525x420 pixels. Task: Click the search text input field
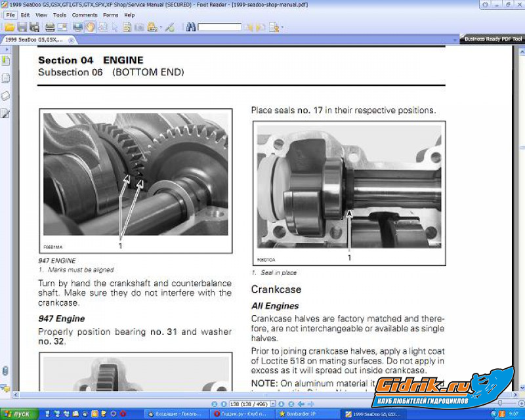pyautogui.click(x=220, y=27)
